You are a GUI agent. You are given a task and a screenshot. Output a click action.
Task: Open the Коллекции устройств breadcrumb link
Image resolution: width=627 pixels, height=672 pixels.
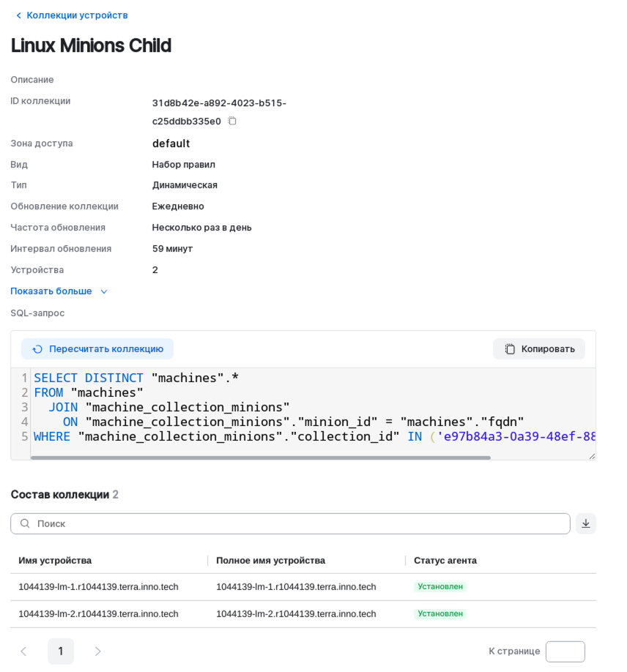77,15
